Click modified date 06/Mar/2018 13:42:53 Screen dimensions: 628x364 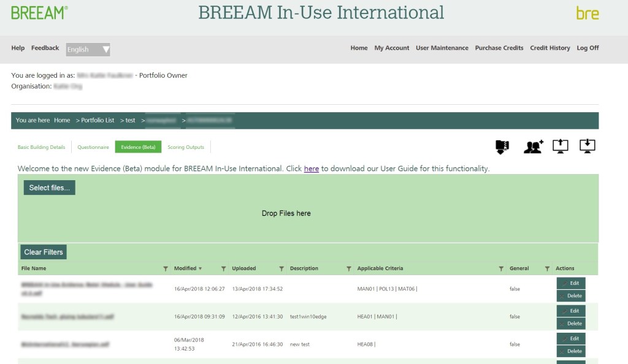pos(189,344)
